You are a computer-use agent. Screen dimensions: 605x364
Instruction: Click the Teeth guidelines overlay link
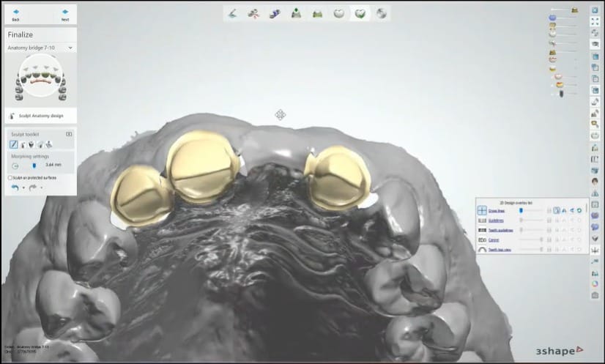point(501,230)
